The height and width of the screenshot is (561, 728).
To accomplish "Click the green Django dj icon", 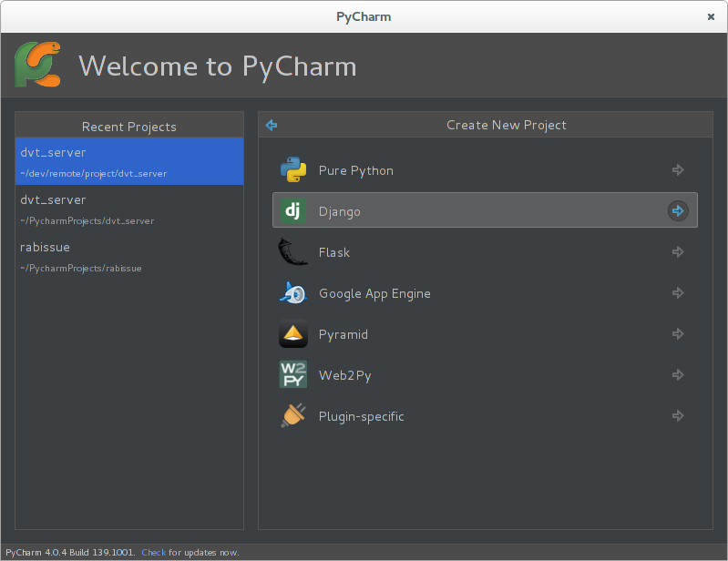I will (293, 210).
